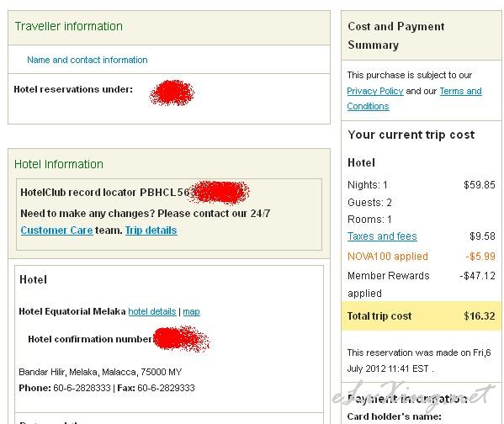This screenshot has width=504, height=424.
Task: Click the Payment information heading
Action: (407, 399)
